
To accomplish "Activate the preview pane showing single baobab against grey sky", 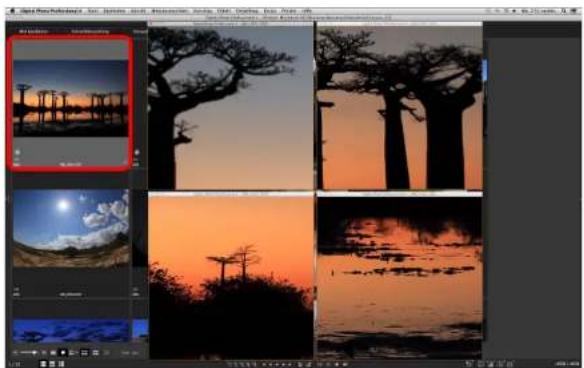I will pos(231,107).
